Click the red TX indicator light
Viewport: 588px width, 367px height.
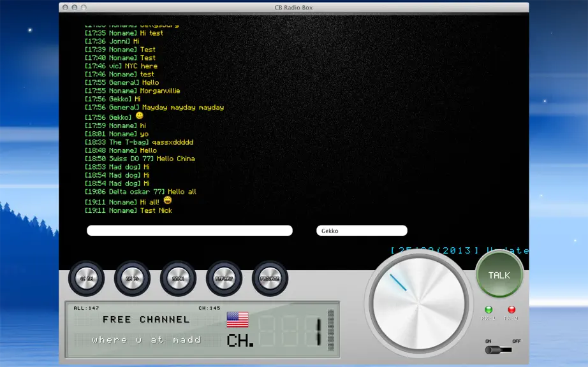point(511,310)
